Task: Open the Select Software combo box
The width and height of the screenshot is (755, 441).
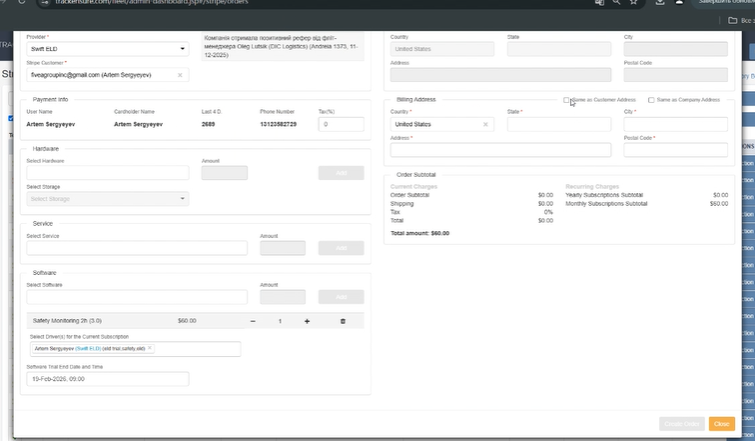Action: point(137,297)
